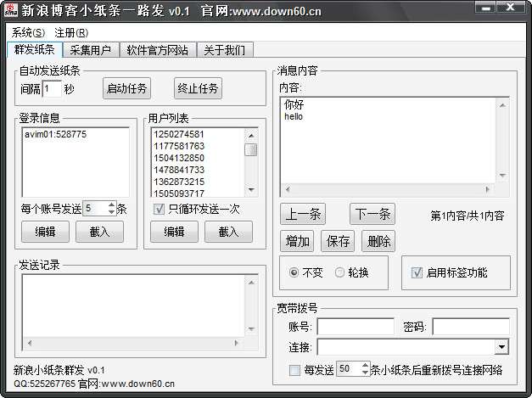Screen dimensions: 532x398
Task: Click message content scroll-right arrow
Action: pyautogui.click(x=488, y=189)
